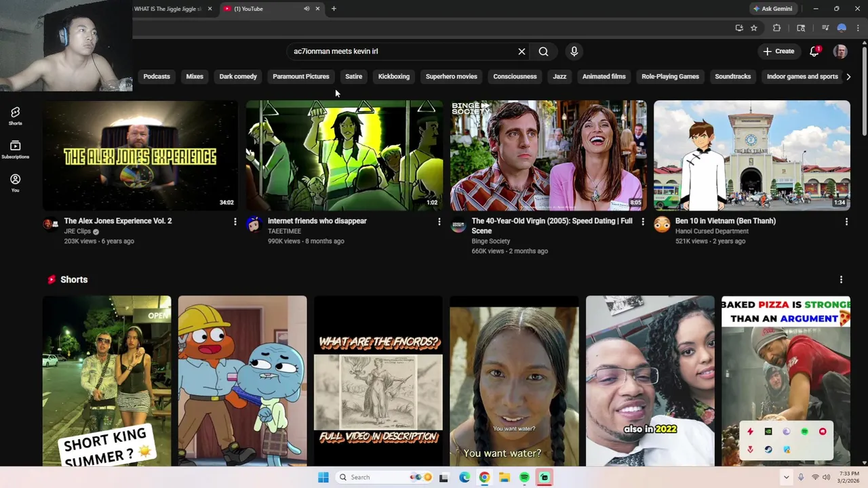Click Google Chrome taskbar icon

point(484,477)
